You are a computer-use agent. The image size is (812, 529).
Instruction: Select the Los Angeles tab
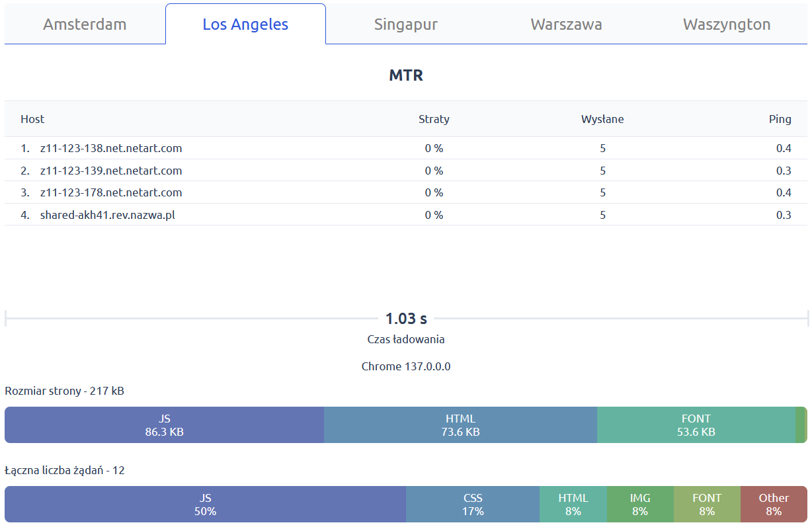coord(245,24)
